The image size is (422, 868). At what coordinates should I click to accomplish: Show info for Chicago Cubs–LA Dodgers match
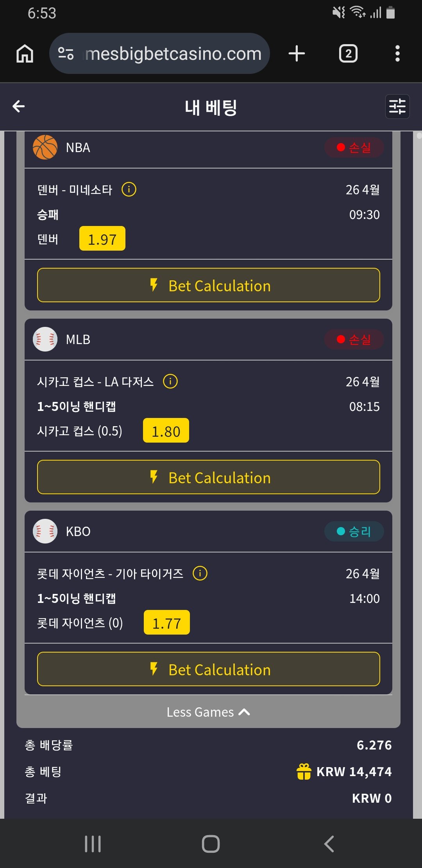click(x=170, y=381)
